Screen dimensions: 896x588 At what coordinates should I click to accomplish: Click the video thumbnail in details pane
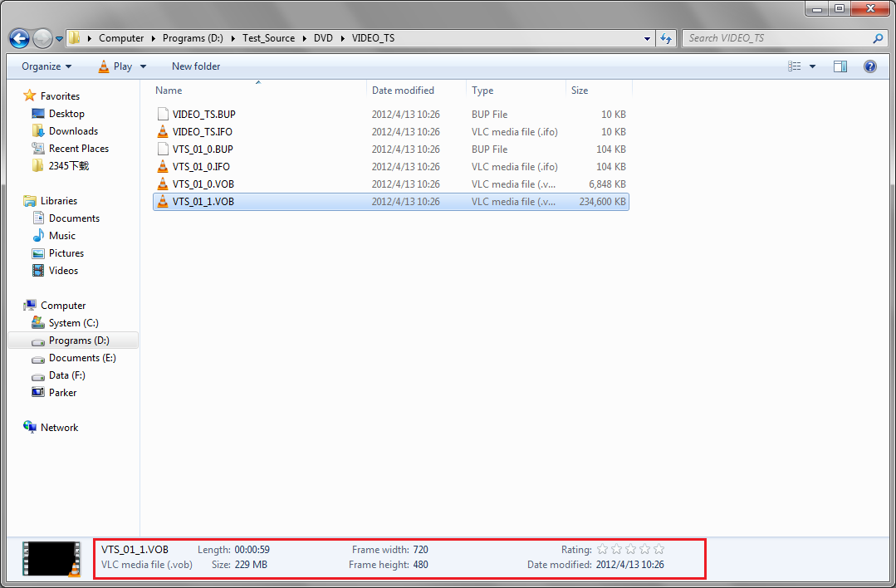tap(51, 559)
